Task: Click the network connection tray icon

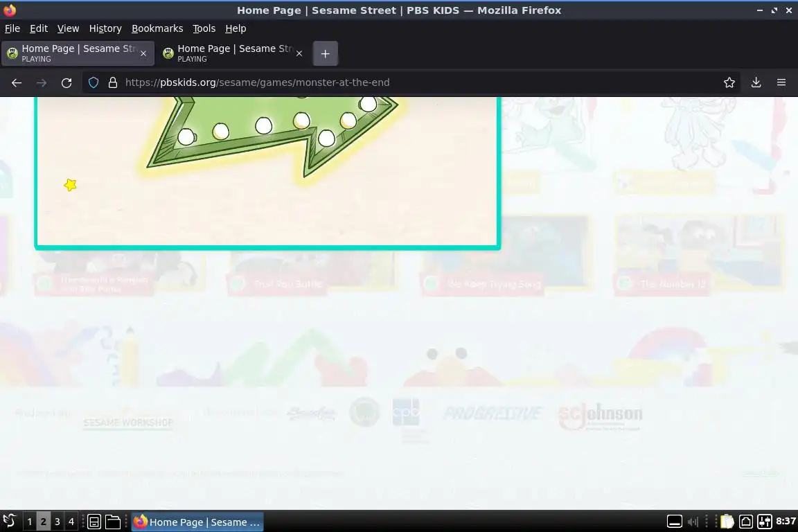Action: pyautogui.click(x=745, y=522)
